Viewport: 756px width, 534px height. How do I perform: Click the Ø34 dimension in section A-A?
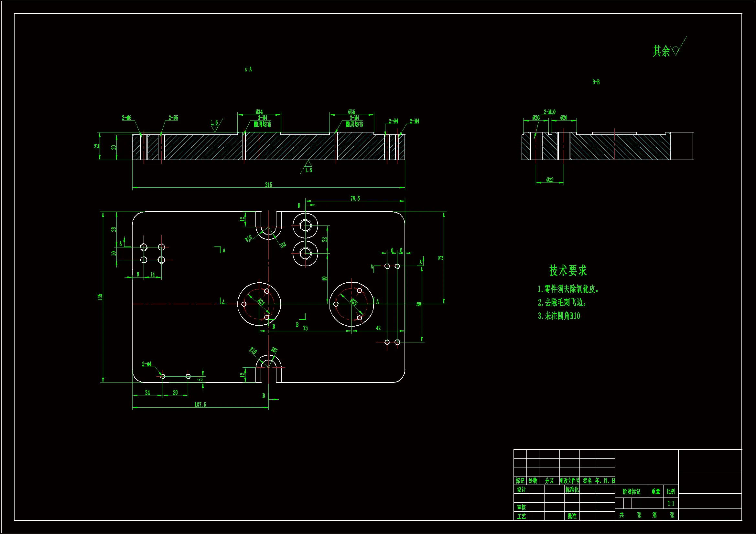259,112
